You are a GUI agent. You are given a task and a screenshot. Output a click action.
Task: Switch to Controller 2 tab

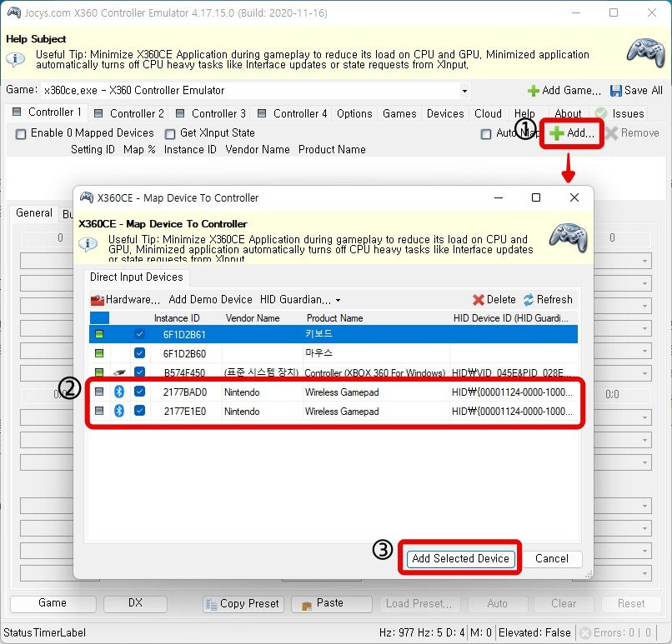point(129,113)
